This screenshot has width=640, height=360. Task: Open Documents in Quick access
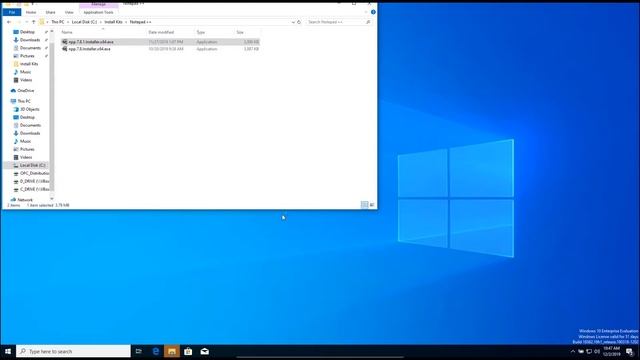30,48
